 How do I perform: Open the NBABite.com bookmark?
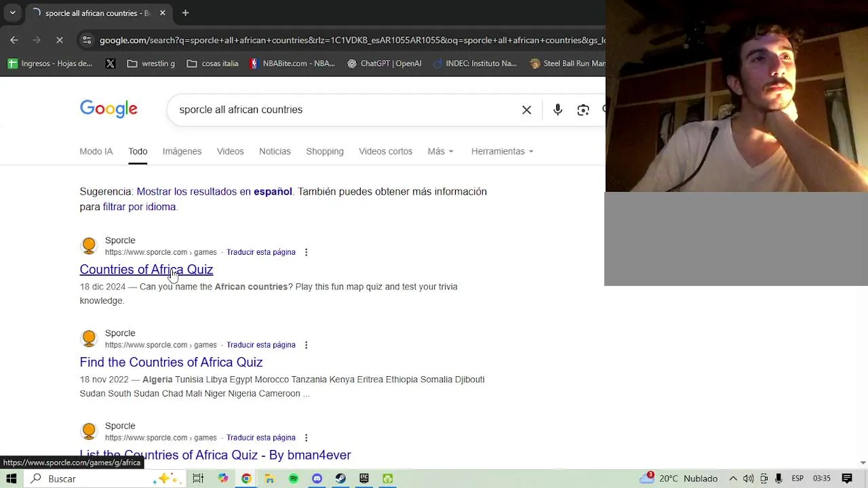[x=292, y=63]
